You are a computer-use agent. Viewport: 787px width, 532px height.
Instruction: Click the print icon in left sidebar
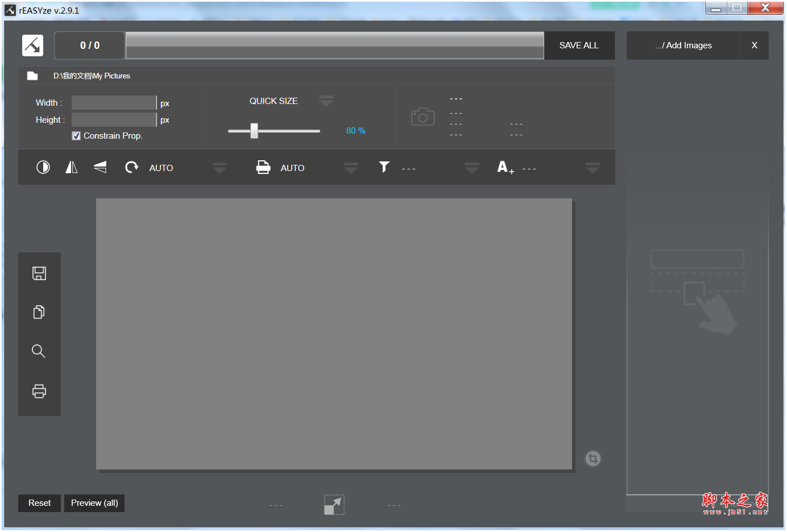[39, 391]
